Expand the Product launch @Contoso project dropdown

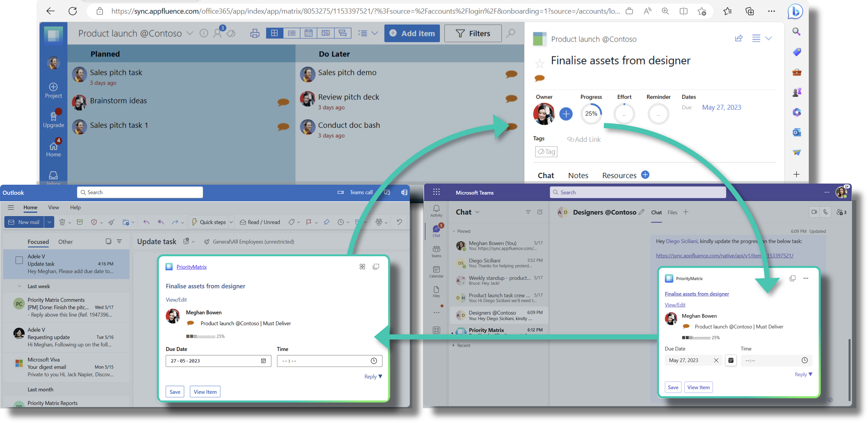click(190, 33)
